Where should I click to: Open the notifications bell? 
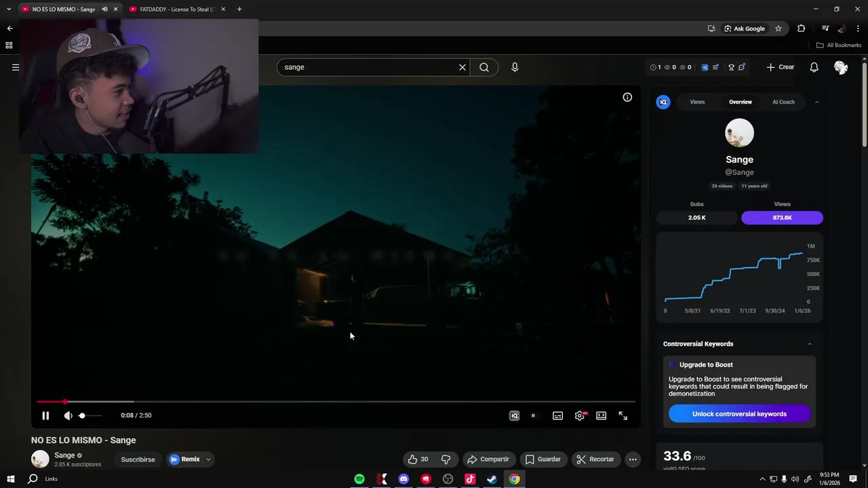(x=814, y=67)
